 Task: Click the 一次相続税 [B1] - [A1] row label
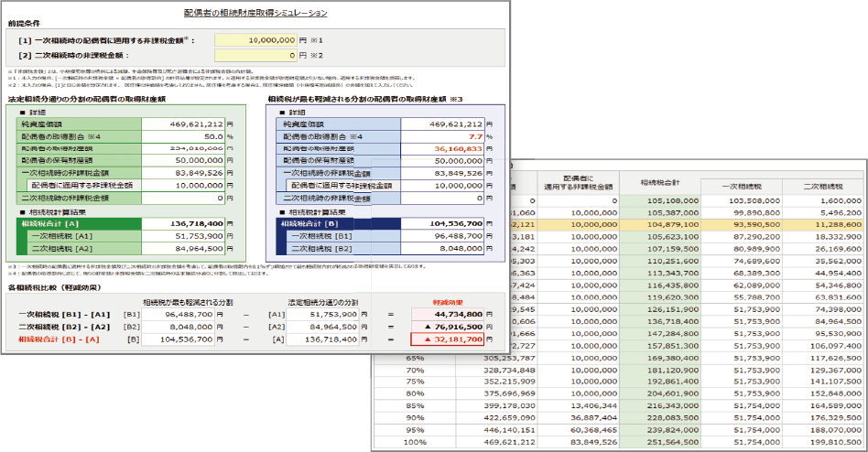coord(64,314)
